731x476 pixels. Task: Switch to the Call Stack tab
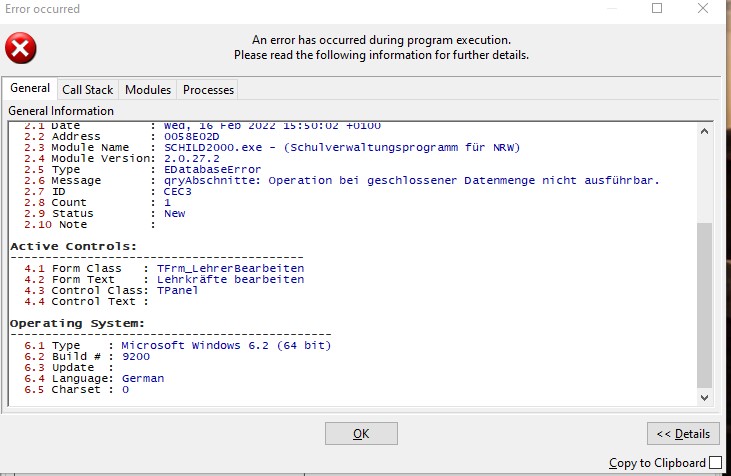click(88, 90)
